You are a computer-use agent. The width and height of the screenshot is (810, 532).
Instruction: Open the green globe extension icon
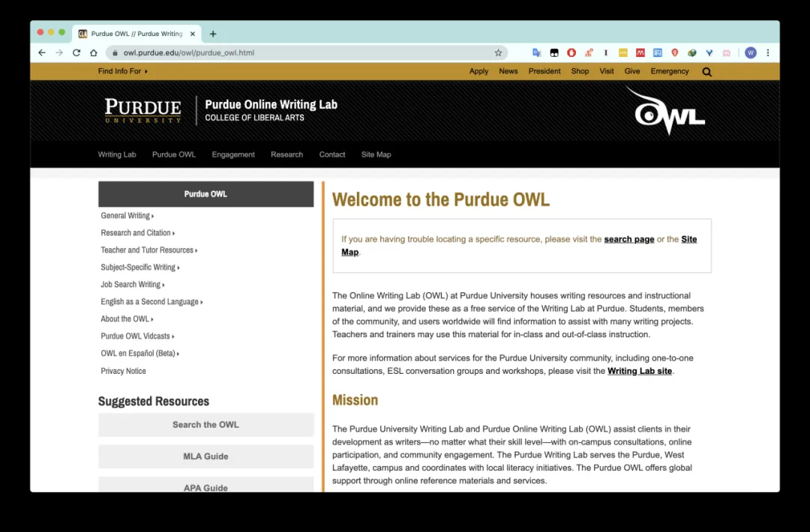pyautogui.click(x=692, y=52)
